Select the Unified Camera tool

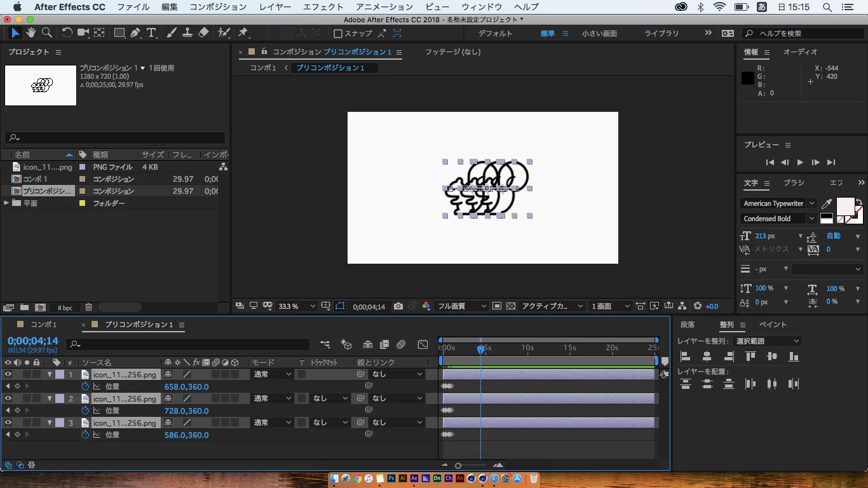click(x=83, y=33)
